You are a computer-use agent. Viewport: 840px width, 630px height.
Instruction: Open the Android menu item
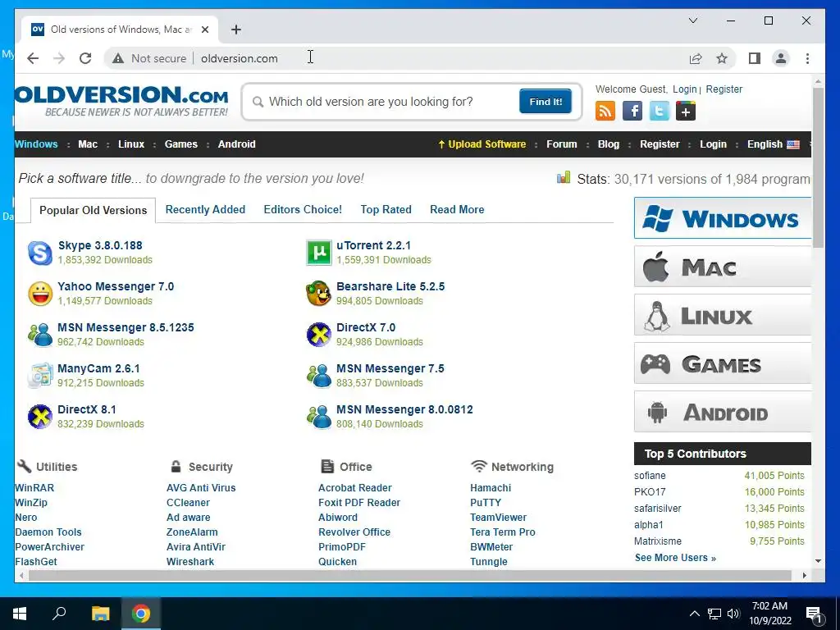(x=237, y=144)
